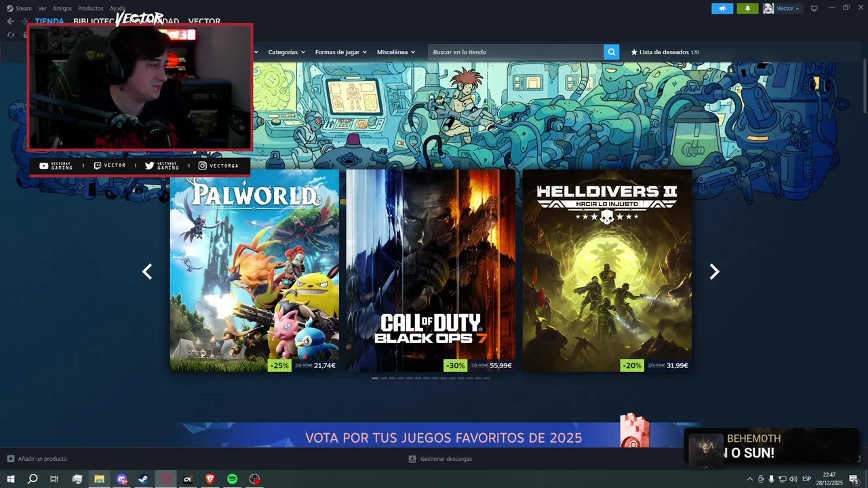Switch to the TIENDA tab

pos(50,21)
